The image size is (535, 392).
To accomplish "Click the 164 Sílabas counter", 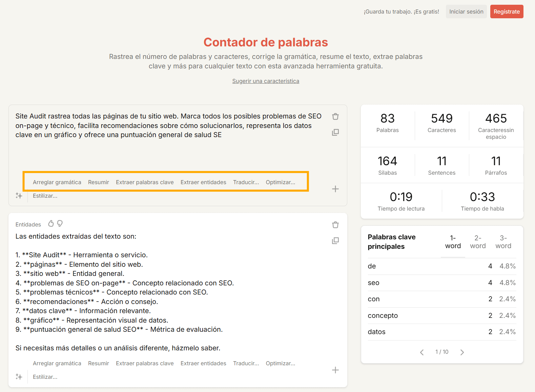I will (x=388, y=165).
